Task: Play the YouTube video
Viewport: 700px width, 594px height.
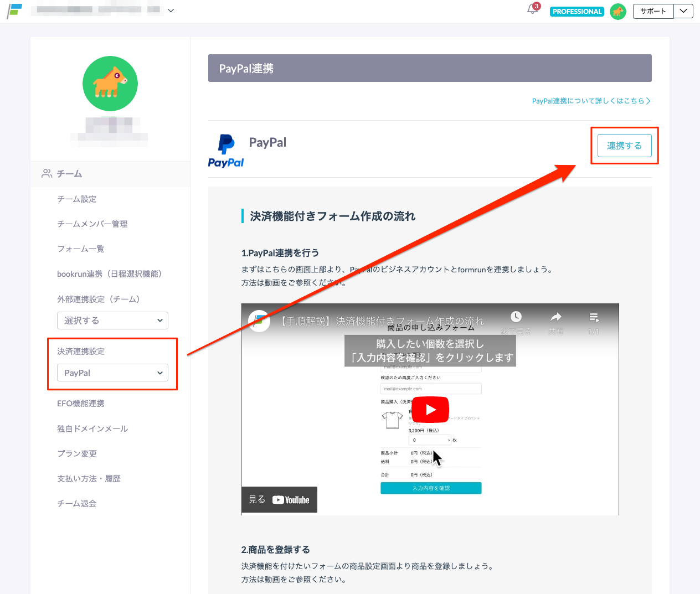Action: click(430, 410)
